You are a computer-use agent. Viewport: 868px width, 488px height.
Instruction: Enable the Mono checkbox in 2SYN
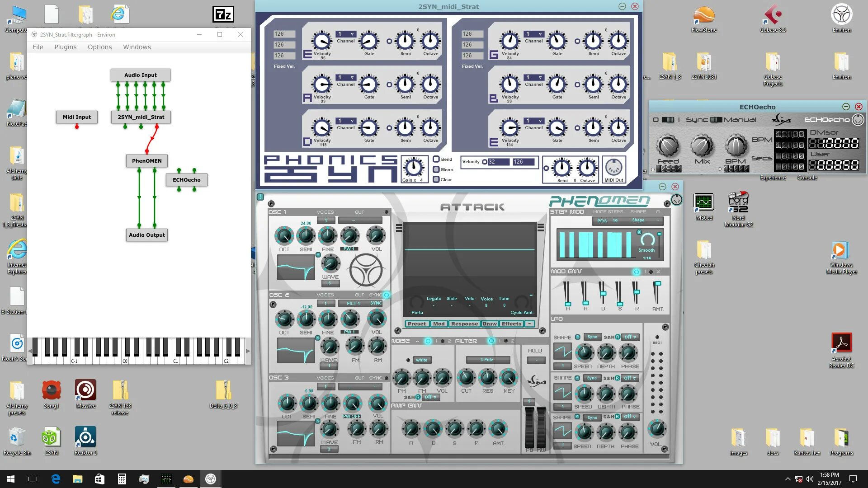point(436,169)
